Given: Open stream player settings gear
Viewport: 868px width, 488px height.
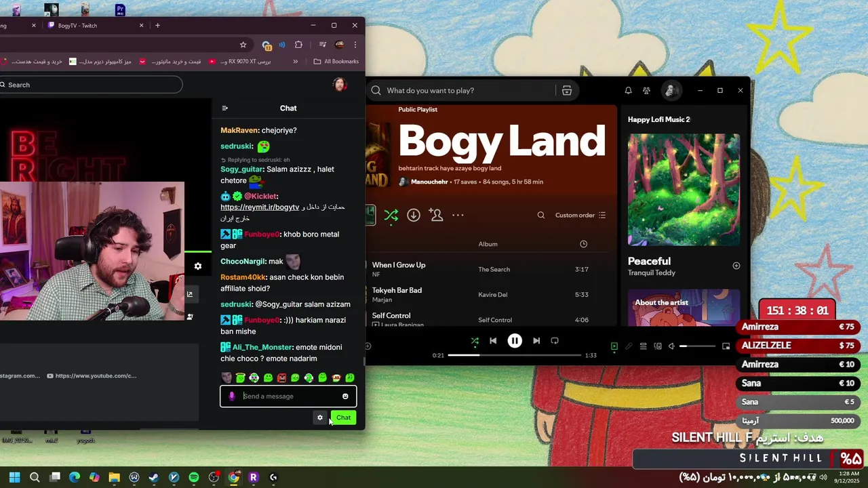Looking at the screenshot, I should [198, 266].
